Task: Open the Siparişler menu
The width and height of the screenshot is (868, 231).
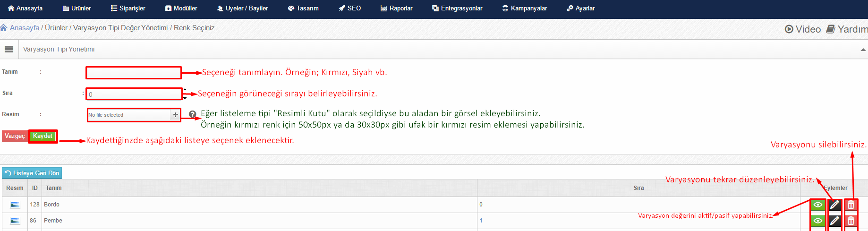Action: tap(128, 8)
